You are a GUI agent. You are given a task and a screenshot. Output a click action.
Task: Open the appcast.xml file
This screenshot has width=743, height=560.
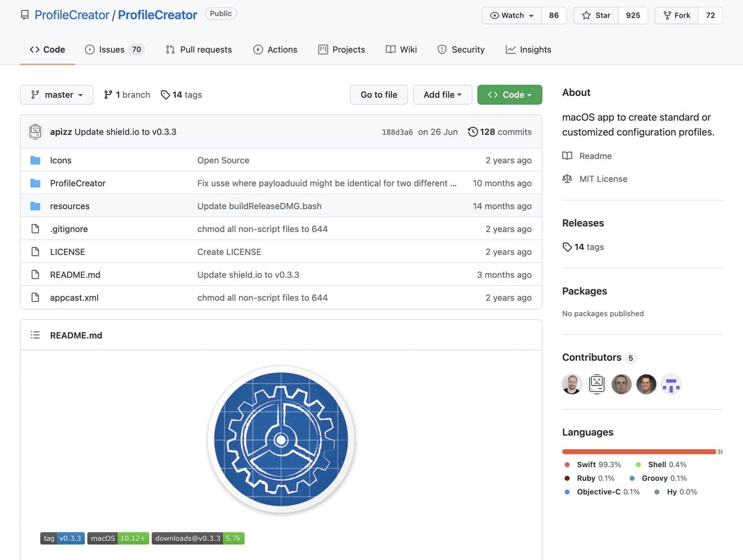pos(74,298)
